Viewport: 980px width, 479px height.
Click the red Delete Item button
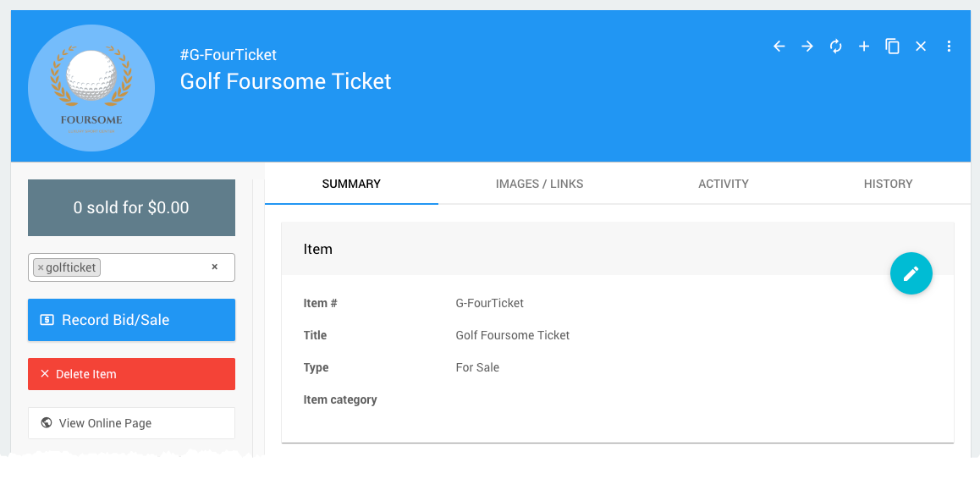[131, 374]
